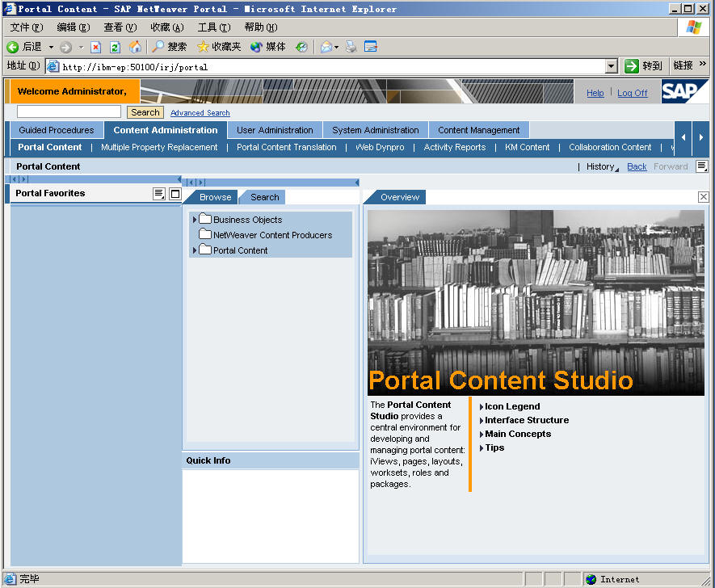Expand the 链接 links toolbar chevron

click(703, 64)
